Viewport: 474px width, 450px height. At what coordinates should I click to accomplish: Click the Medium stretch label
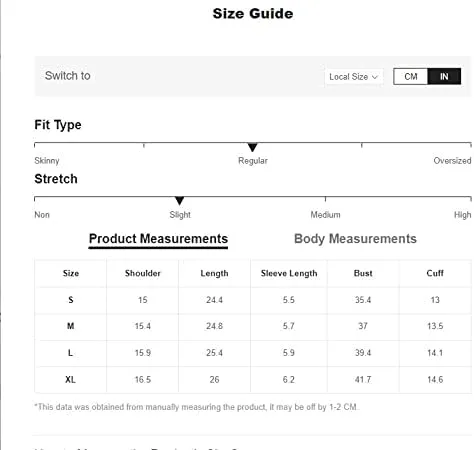click(326, 215)
